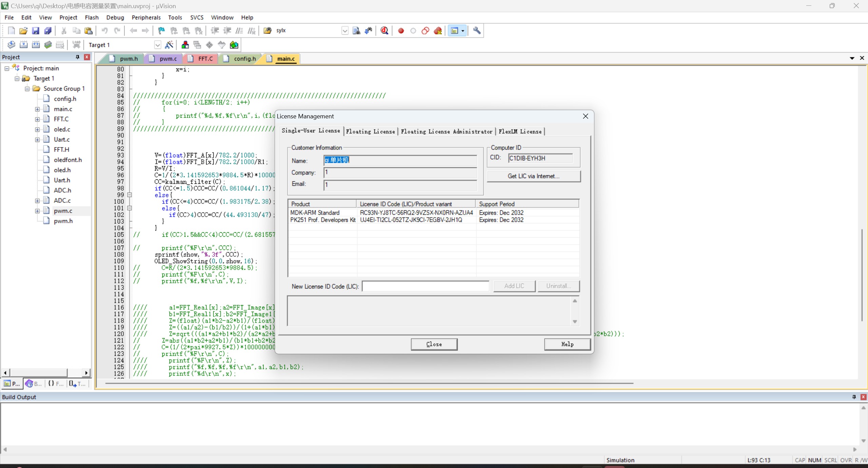The height and width of the screenshot is (468, 868).
Task: Start the debug session icon
Action: tap(384, 31)
